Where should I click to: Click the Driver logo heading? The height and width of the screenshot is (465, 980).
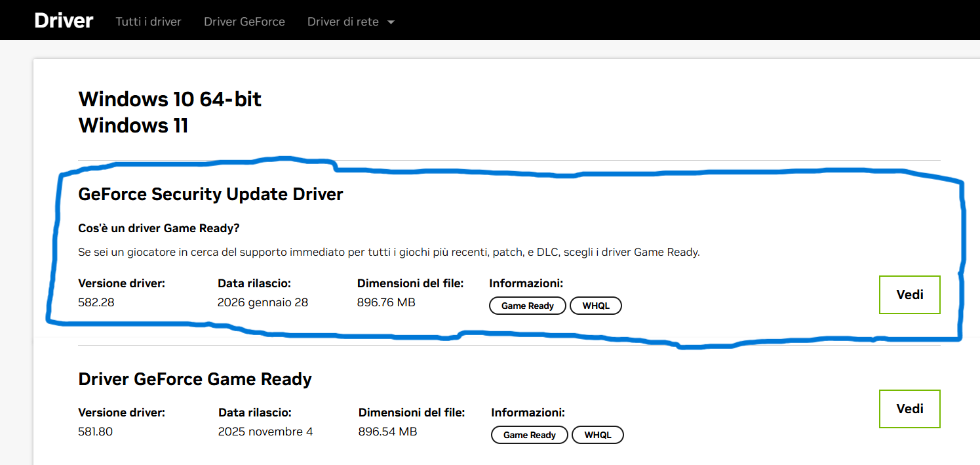(x=64, y=20)
